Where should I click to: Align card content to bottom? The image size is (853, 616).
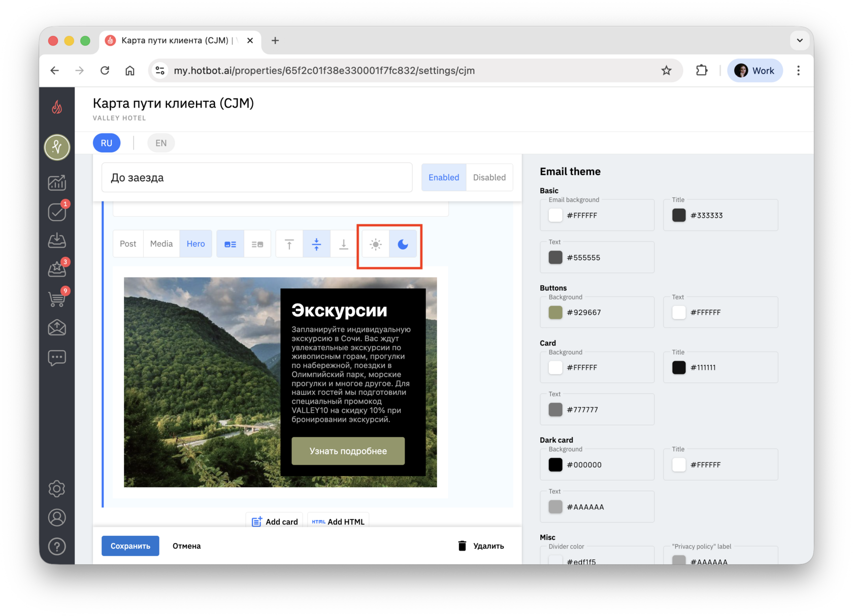343,244
